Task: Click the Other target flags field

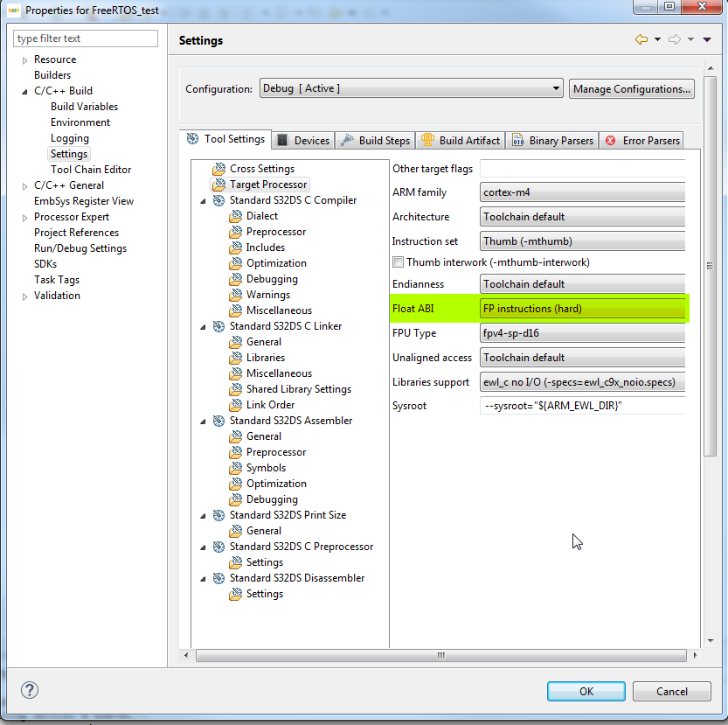Action: [582, 168]
